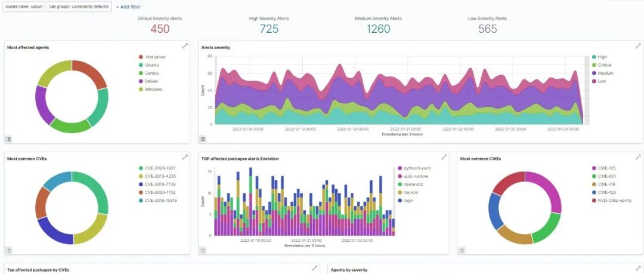Select CVE-2020-1927 in the legend
The width and height of the screenshot is (644, 274).
point(157,168)
